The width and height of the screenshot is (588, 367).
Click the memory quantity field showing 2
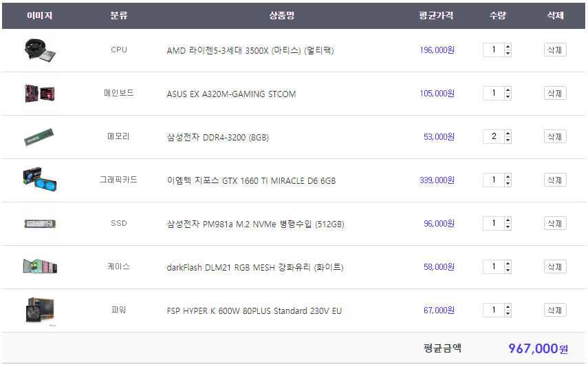pyautogui.click(x=494, y=137)
